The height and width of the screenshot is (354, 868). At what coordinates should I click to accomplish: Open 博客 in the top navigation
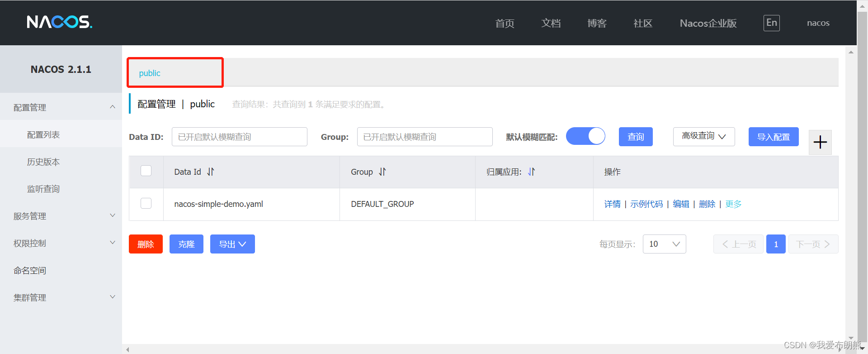(x=597, y=23)
